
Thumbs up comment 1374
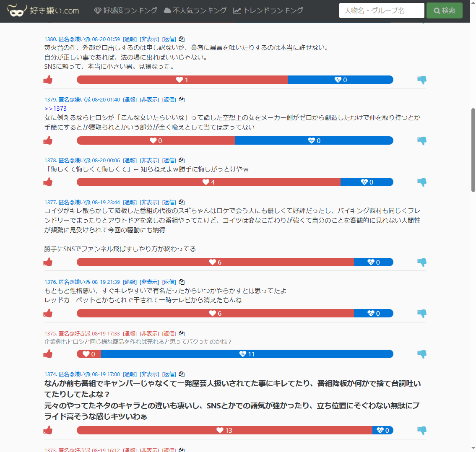48,430
